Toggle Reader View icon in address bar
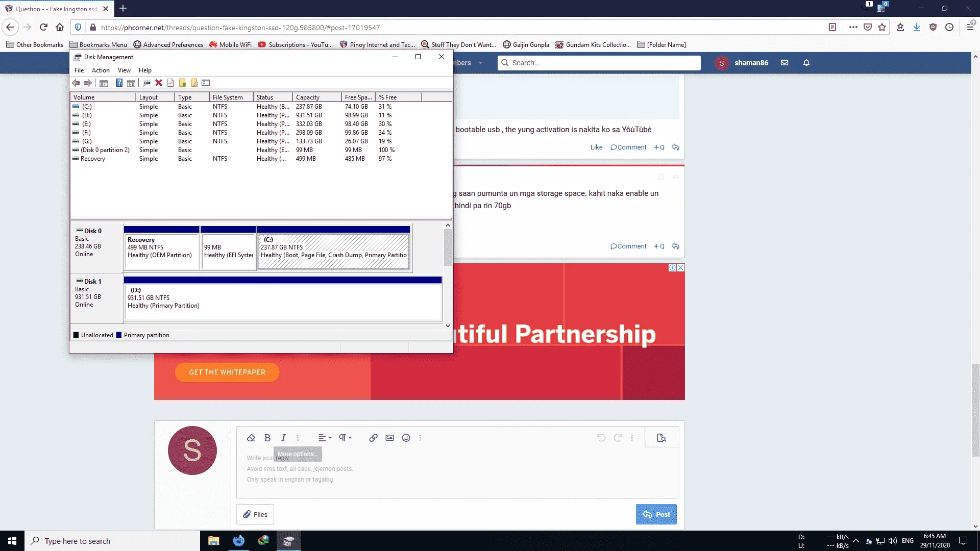Viewport: 980px width, 551px height. click(x=832, y=28)
